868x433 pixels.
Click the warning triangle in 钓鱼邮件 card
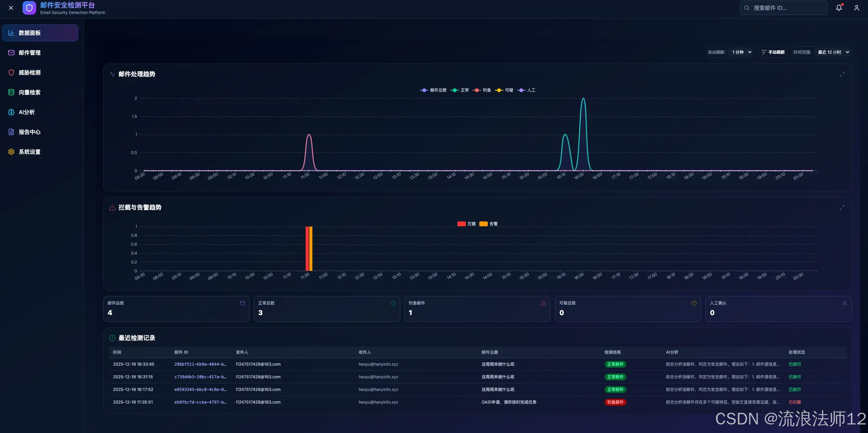(543, 303)
